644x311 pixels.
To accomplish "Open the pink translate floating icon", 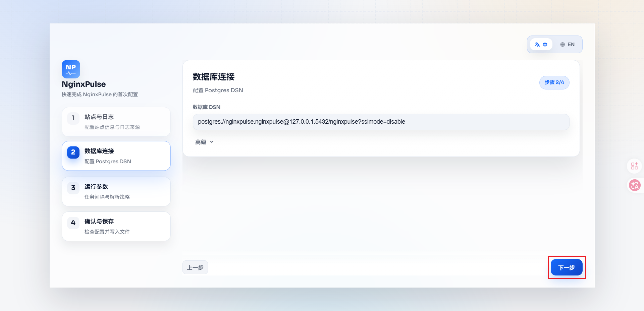I will (x=634, y=185).
